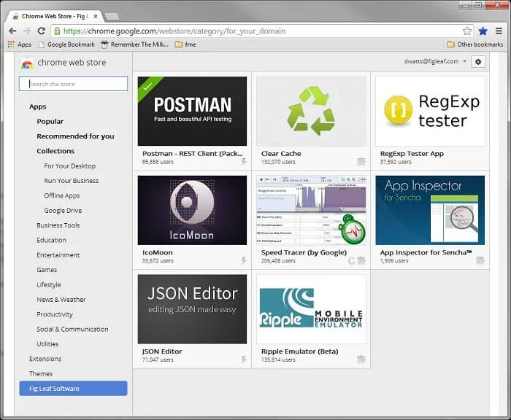Open the App Inspector for Sencha thumbnail
This screenshot has width=511, height=420.
tap(430, 210)
